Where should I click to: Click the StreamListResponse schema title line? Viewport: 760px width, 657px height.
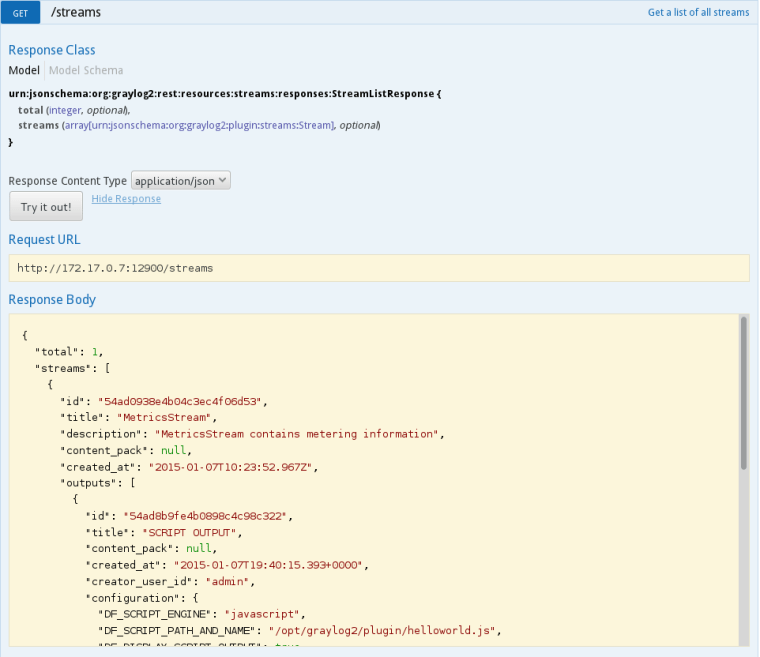point(224,93)
